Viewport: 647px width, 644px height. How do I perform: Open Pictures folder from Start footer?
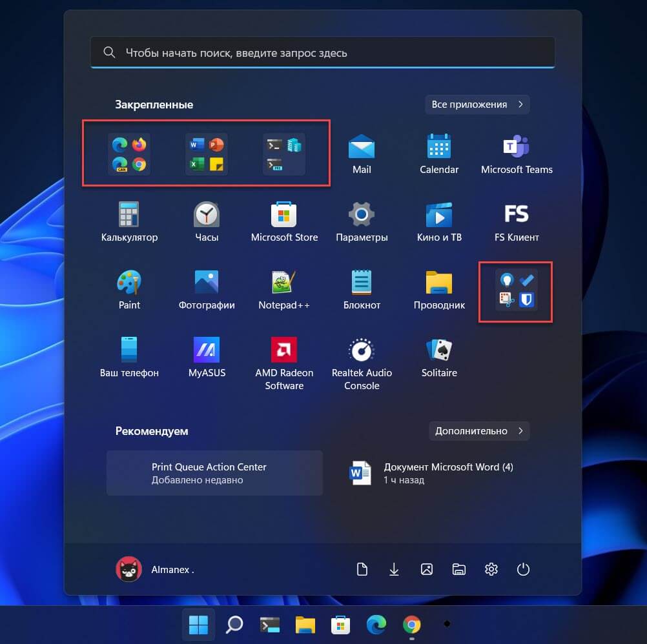point(427,569)
